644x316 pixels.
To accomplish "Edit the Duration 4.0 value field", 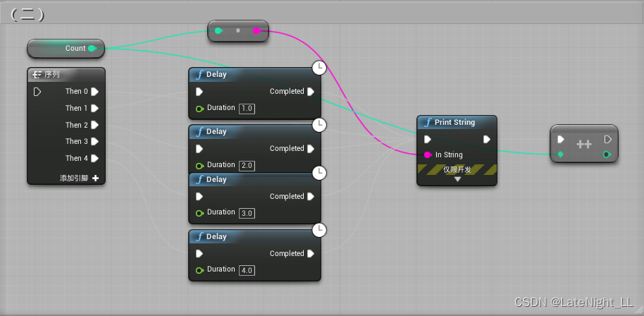I will [247, 270].
